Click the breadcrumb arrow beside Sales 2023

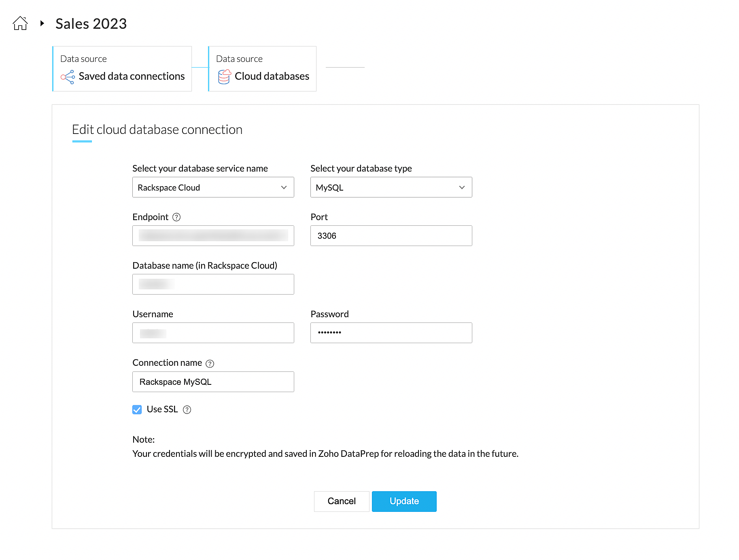tap(42, 23)
